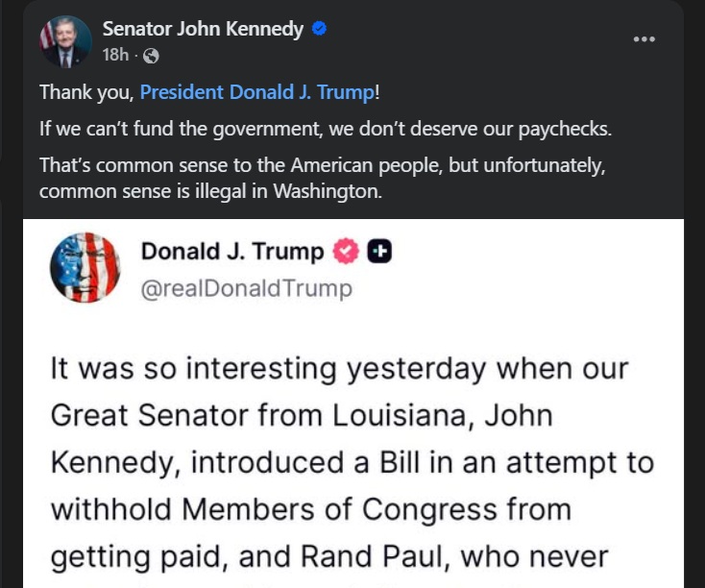The width and height of the screenshot is (705, 588).
Task: Click the 'Thank you,' text in the post
Action: pyautogui.click(x=86, y=93)
